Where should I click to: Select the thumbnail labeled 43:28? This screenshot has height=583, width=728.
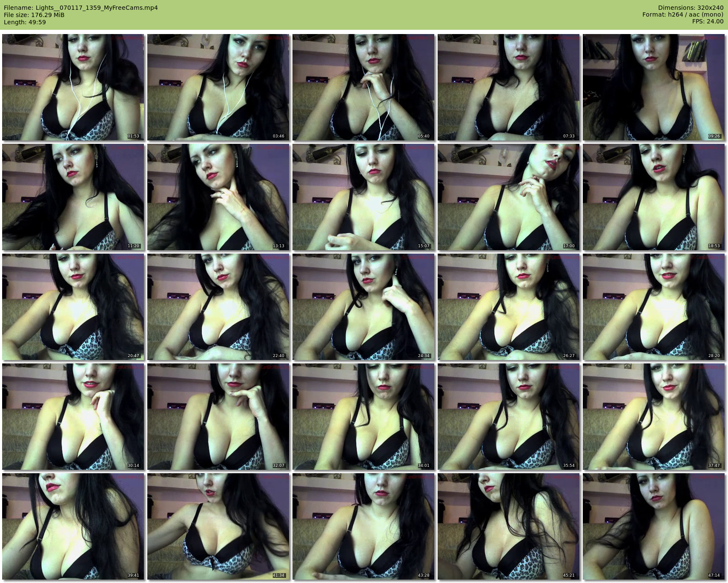363,526
